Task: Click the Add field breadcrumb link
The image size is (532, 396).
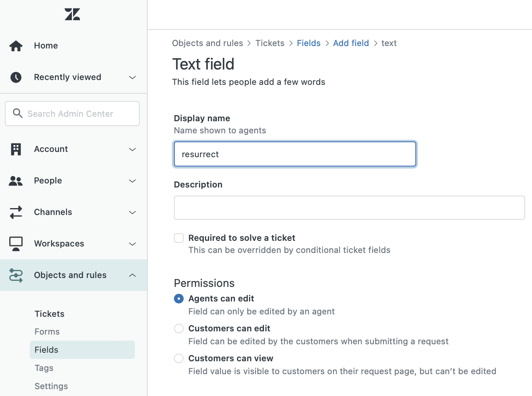Action: point(351,43)
